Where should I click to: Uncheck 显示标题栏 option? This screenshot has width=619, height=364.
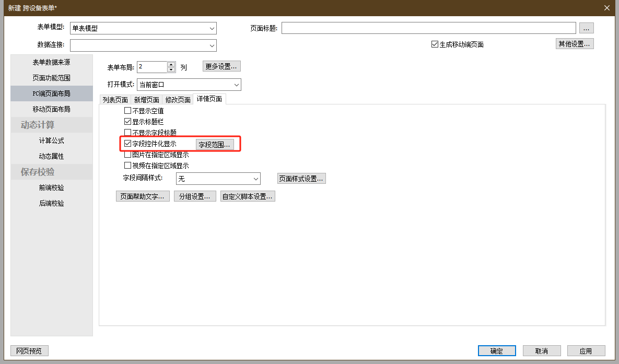coord(127,121)
